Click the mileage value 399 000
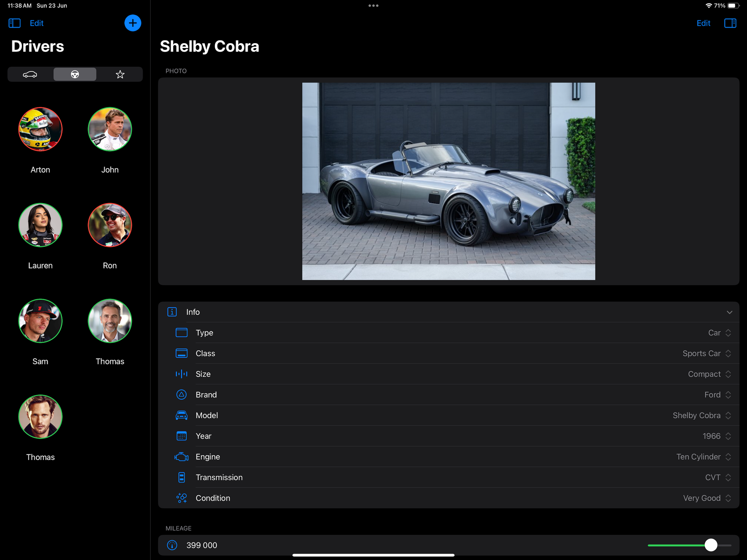The height and width of the screenshot is (560, 747). click(x=202, y=545)
